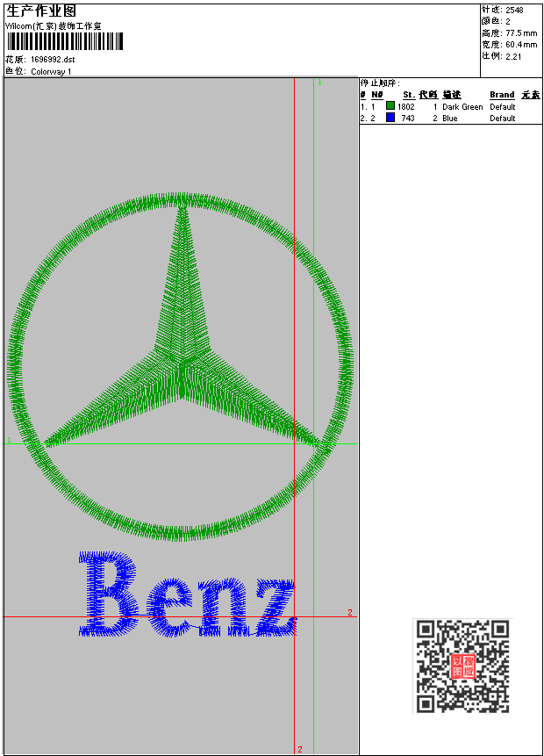The image size is (544, 756).
Task: Click Default brand in the Dark Green row
Action: tap(502, 106)
